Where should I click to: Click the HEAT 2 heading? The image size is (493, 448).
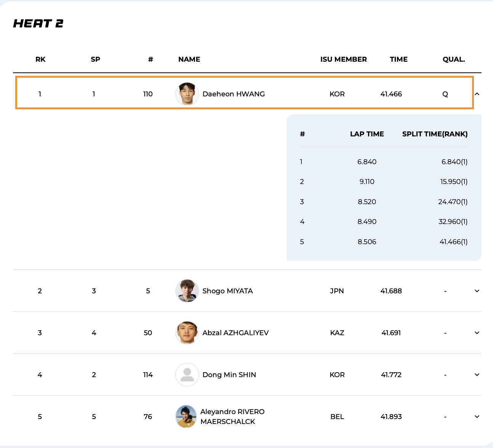(38, 24)
